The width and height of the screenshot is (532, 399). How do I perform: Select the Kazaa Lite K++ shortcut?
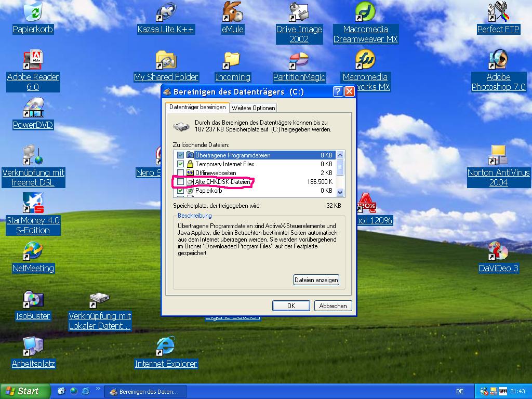pos(166,19)
